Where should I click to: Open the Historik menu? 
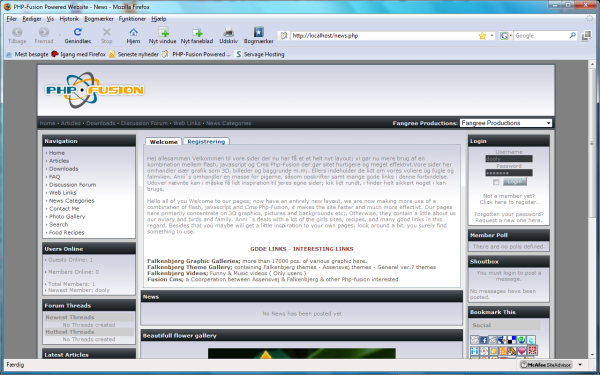click(x=69, y=18)
